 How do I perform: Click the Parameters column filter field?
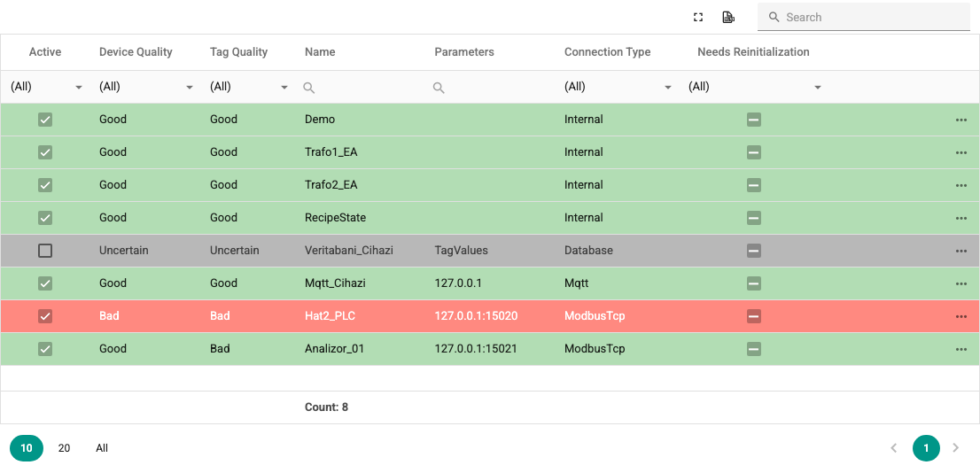pos(491,88)
